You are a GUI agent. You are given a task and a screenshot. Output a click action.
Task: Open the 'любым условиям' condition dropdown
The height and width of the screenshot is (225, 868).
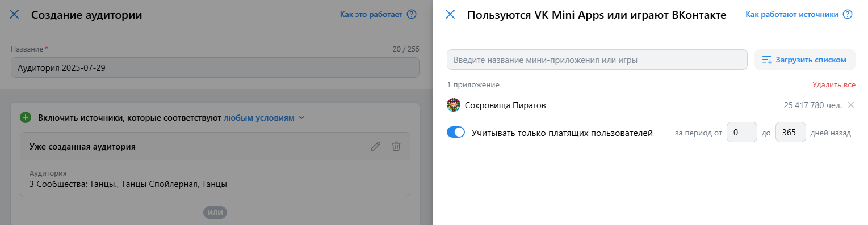point(264,118)
